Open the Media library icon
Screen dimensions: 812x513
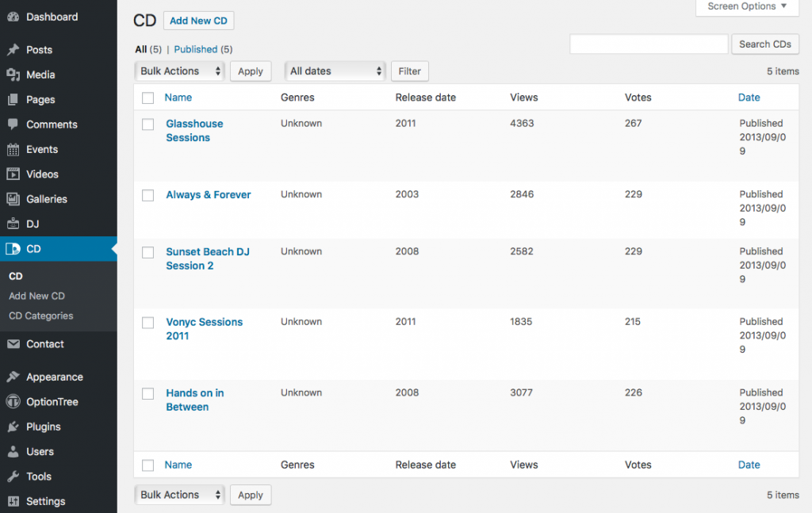point(14,75)
